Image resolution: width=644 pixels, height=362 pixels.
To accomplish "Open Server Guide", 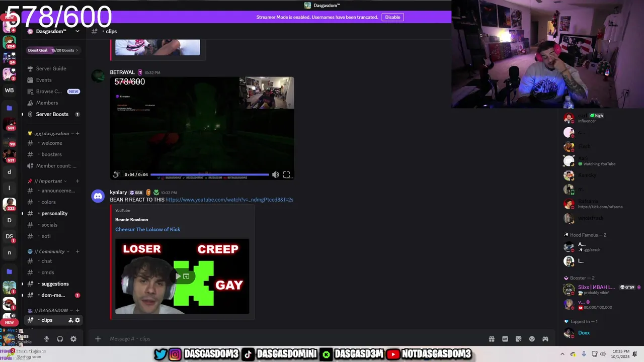I will (51, 68).
